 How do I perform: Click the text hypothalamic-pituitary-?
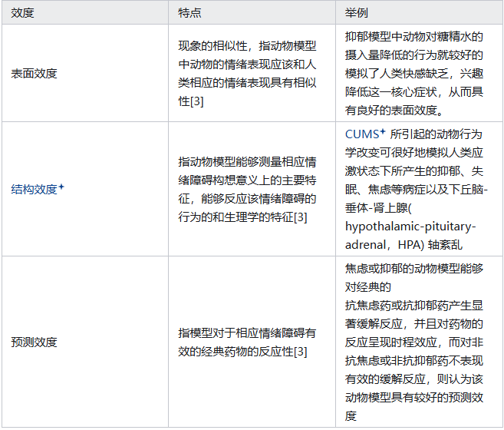click(410, 227)
